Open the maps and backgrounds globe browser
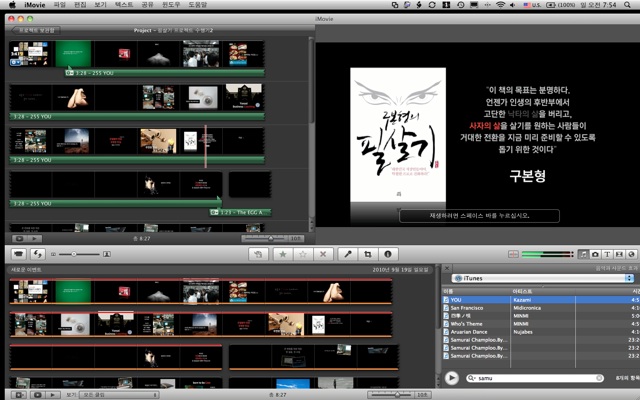This screenshot has height=400, width=640. 631,254
